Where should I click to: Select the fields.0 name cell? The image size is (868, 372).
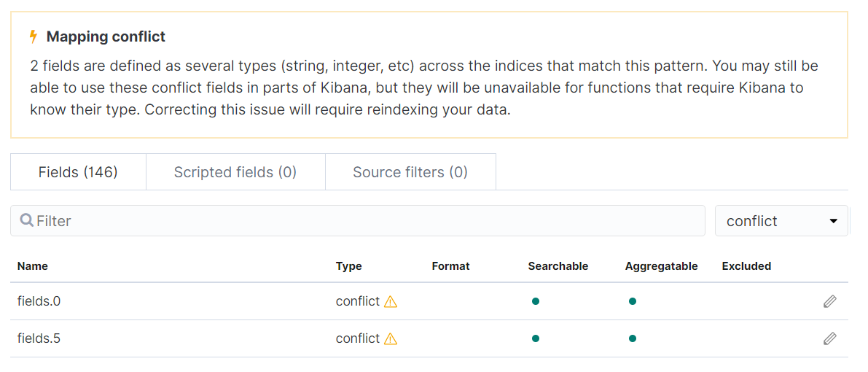pyautogui.click(x=39, y=301)
